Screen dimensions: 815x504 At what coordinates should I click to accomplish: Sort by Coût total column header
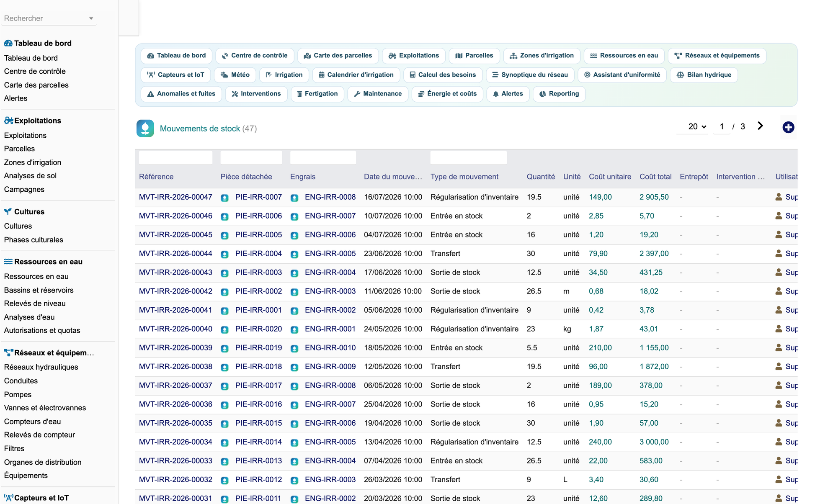coord(655,177)
